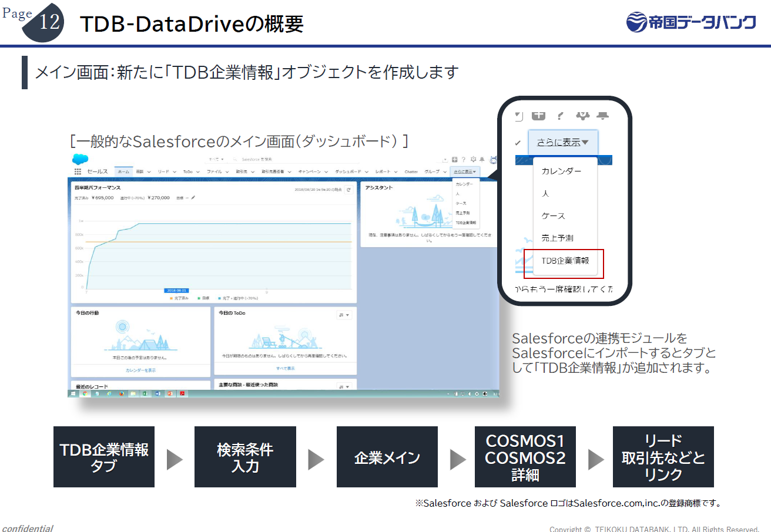Screen dimensions: 771x532
Task: Click the 企業メイン flow box
Action: click(x=387, y=457)
